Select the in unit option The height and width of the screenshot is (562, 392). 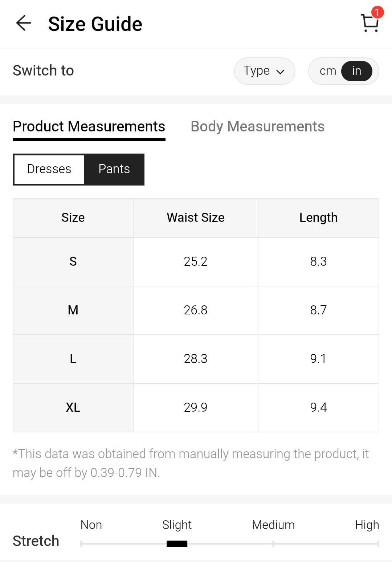[x=356, y=71]
